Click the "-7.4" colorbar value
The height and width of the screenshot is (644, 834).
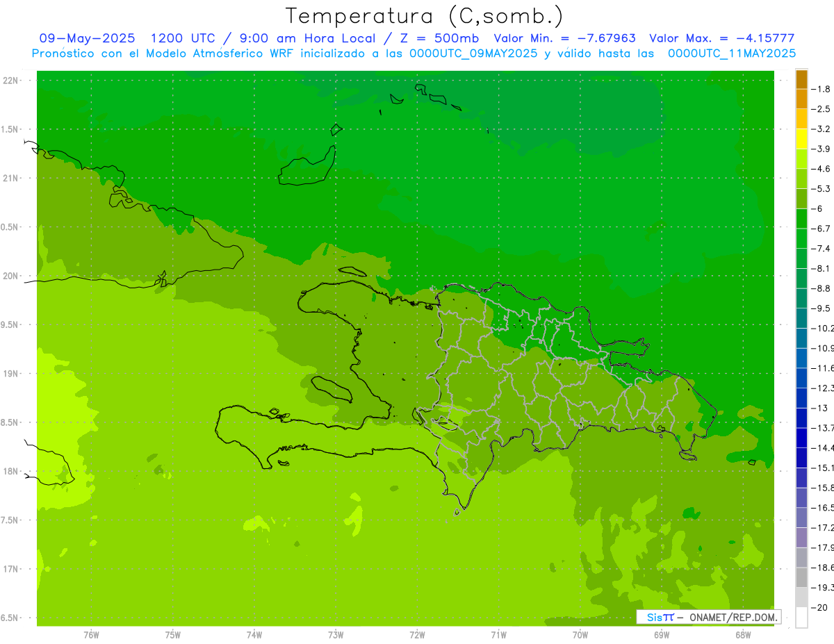pos(821,248)
